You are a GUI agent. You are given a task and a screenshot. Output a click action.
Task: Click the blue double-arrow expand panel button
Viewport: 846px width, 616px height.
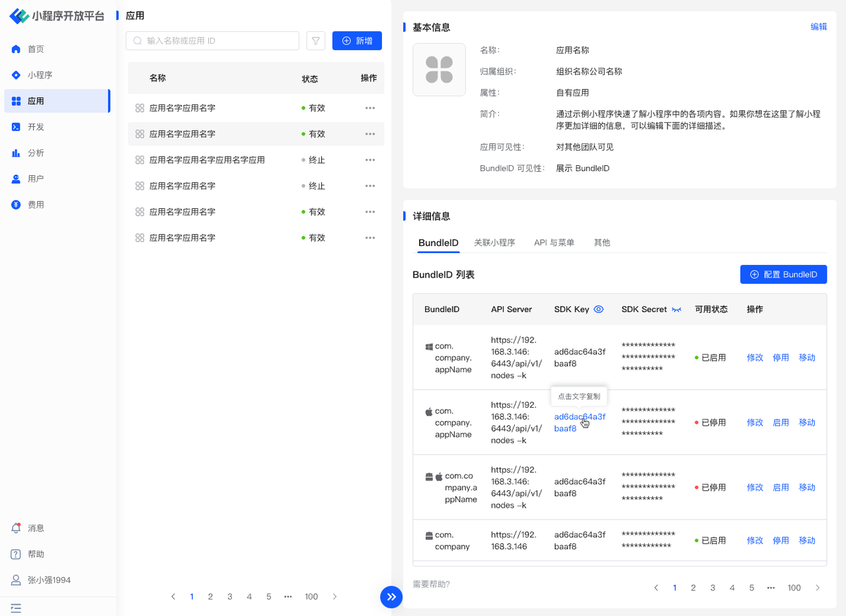pos(391,597)
